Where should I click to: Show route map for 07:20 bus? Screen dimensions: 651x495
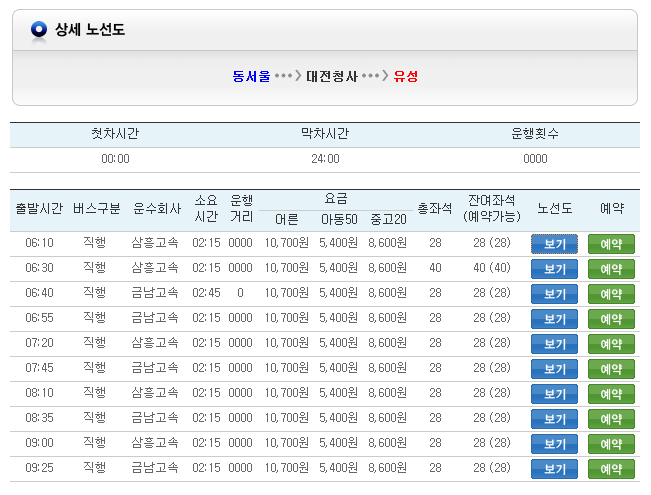click(554, 343)
